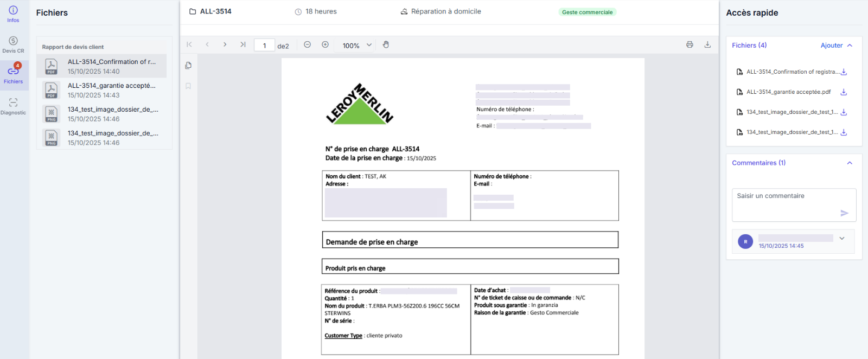The width and height of the screenshot is (868, 359).
Task: Open the Diagnostic sidebar section
Action: pos(13,106)
